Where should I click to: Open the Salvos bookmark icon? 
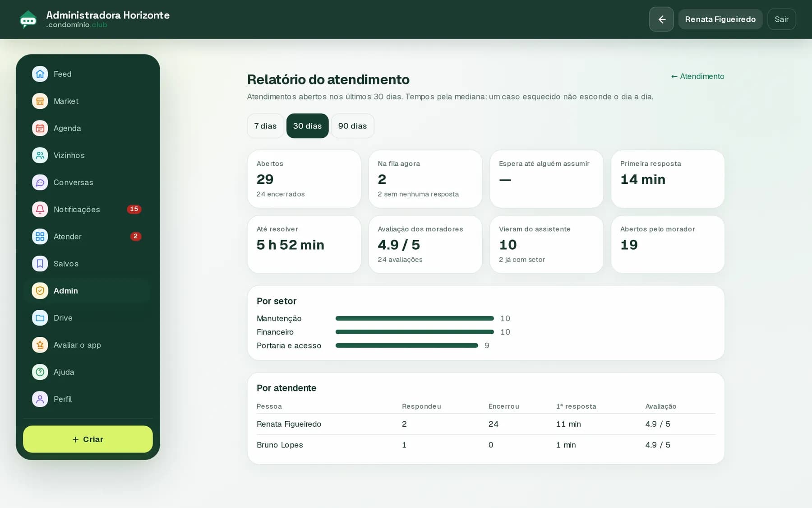tap(40, 264)
